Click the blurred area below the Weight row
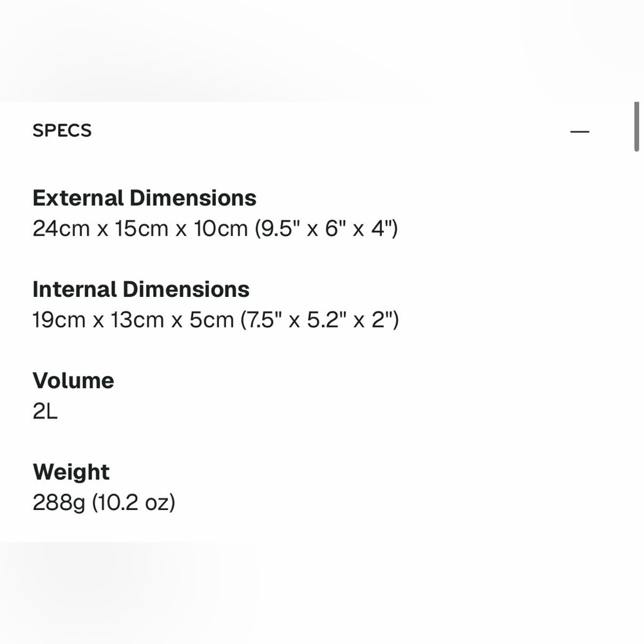The image size is (644, 644). [322, 593]
